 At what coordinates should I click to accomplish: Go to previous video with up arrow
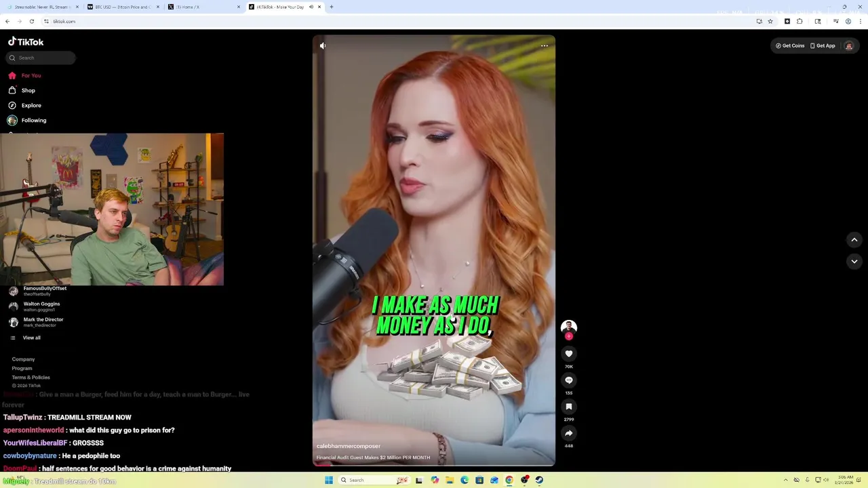pyautogui.click(x=854, y=240)
